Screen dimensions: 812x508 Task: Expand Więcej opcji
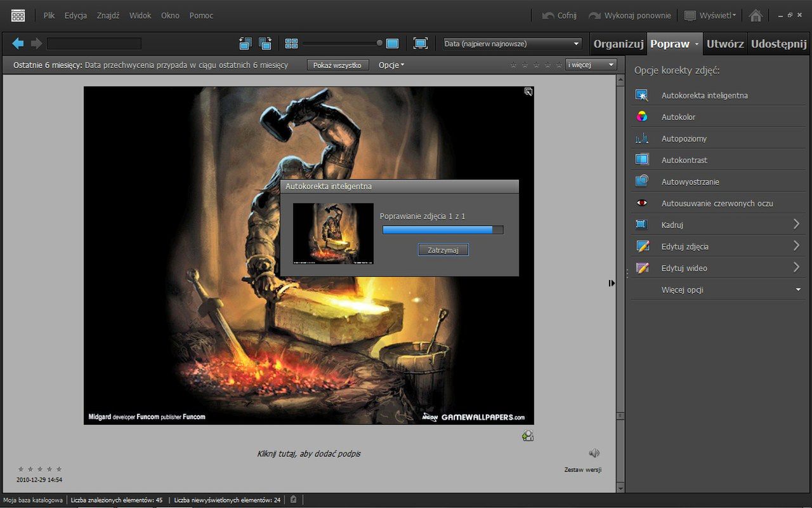798,290
